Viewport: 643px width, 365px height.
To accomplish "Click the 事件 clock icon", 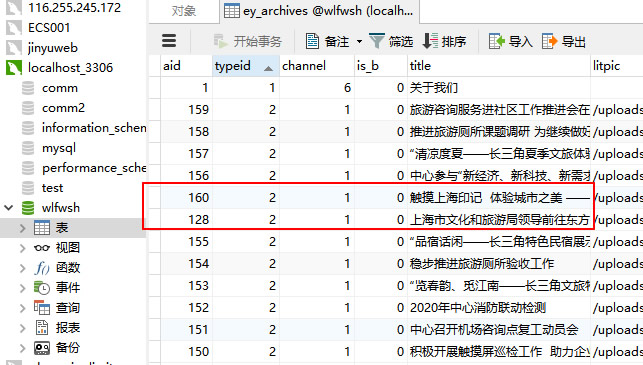I will point(42,288).
